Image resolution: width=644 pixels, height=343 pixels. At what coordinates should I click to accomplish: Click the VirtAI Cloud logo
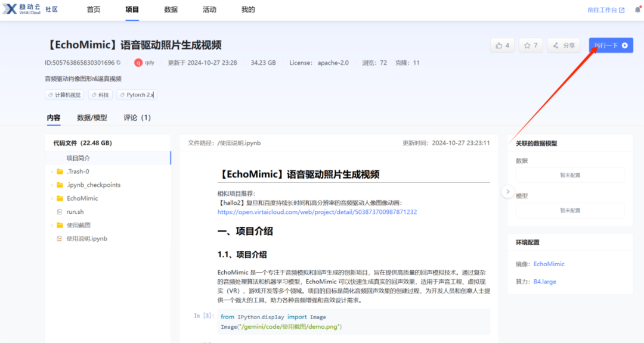click(21, 9)
